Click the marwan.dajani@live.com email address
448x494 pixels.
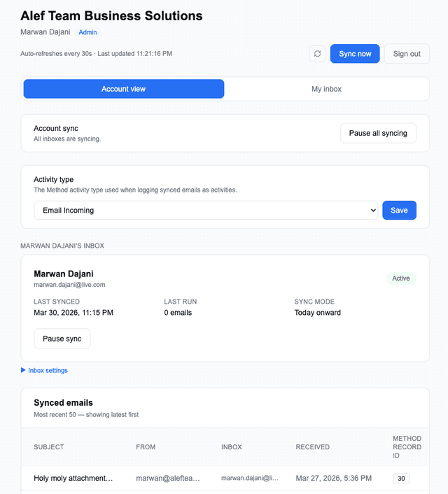69,285
